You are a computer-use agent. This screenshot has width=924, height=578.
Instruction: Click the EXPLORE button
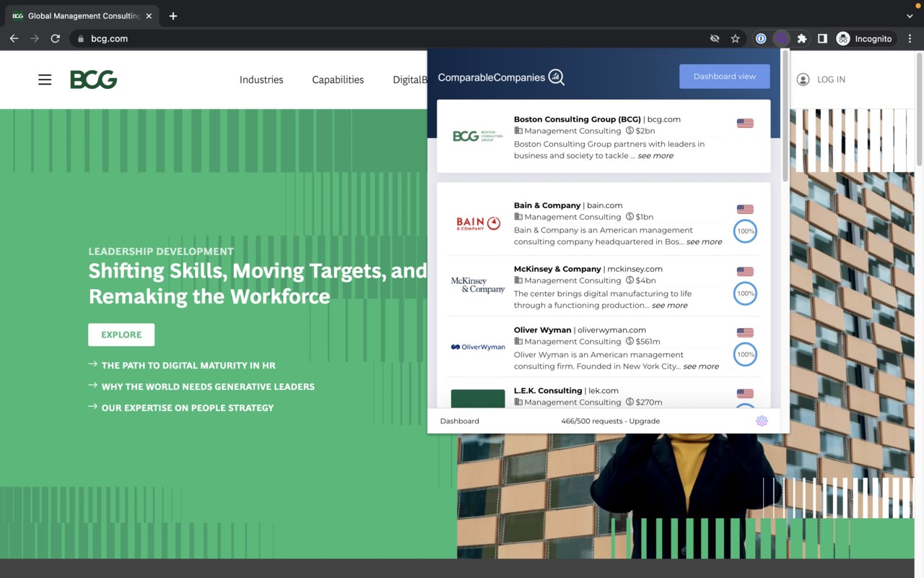click(121, 335)
